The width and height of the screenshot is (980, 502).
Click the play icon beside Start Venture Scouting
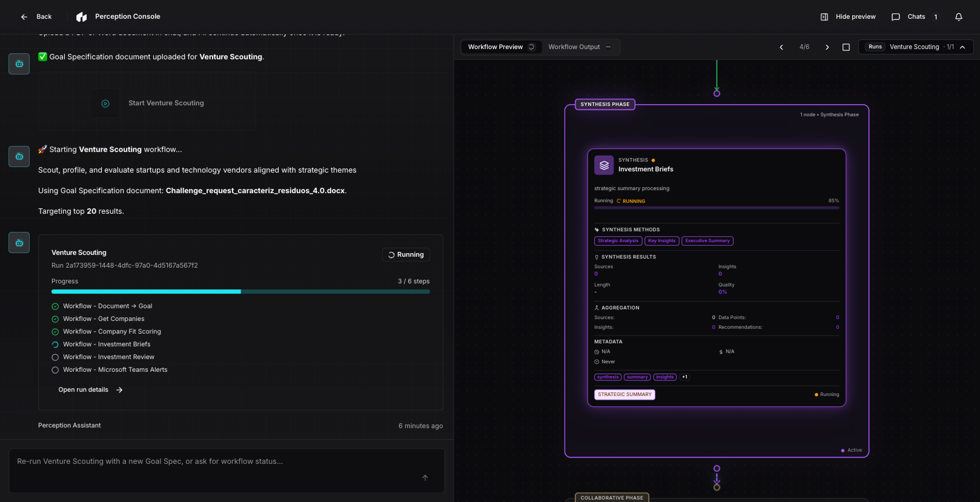coord(105,104)
